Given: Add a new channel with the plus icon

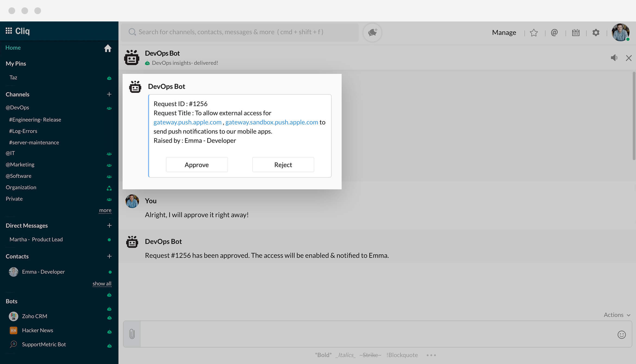Looking at the screenshot, I should pyautogui.click(x=109, y=94).
